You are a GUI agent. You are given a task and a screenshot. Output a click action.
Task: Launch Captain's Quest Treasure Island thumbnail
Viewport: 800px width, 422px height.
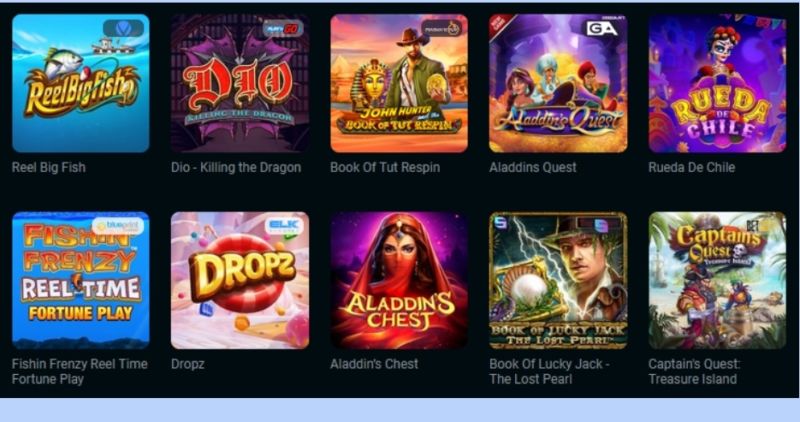coord(717,281)
